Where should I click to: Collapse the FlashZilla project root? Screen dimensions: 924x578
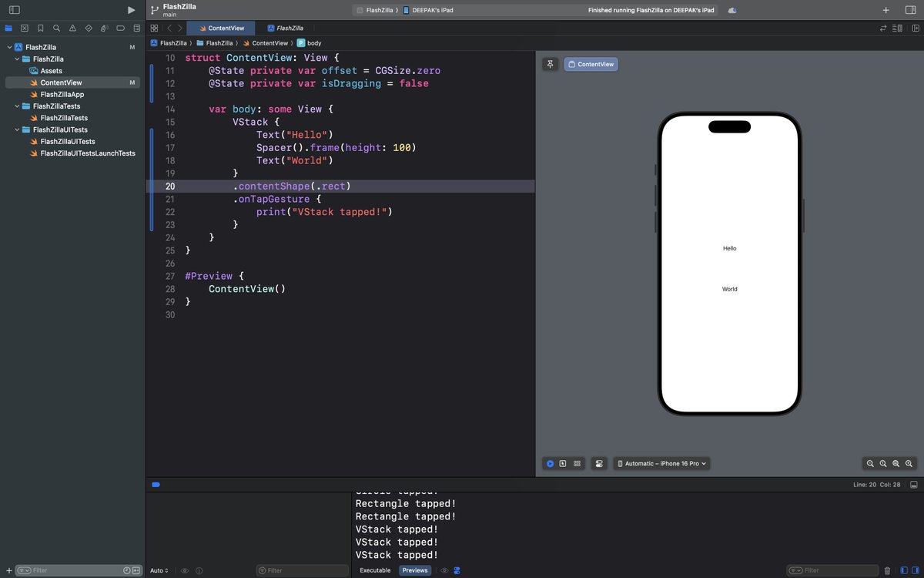coord(9,47)
